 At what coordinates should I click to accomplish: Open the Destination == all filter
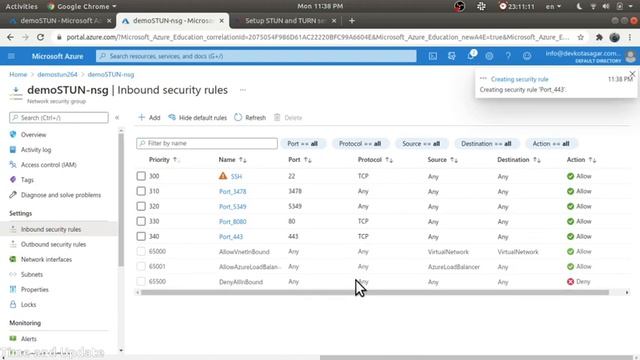coord(486,144)
